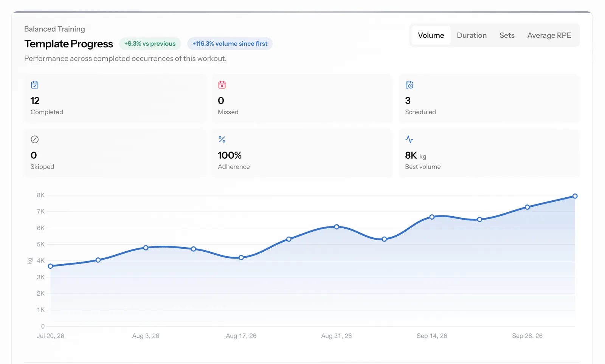Click the 8K y-axis label
The height and width of the screenshot is (364, 605).
pos(41,195)
